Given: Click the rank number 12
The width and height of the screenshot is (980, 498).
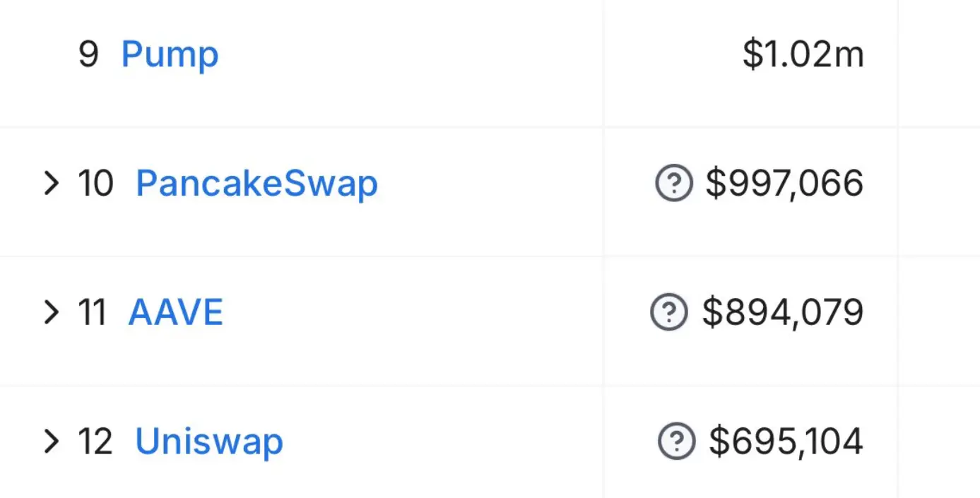Looking at the screenshot, I should tap(96, 441).
